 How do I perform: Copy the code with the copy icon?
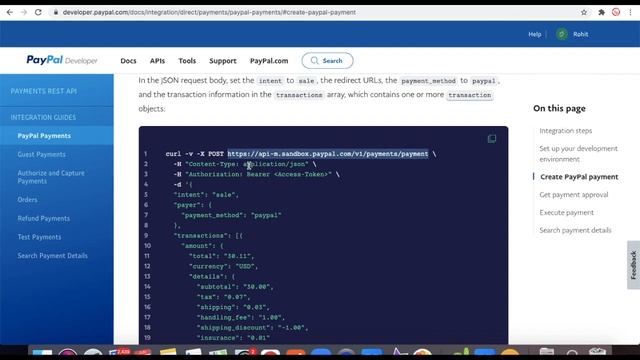tap(492, 139)
